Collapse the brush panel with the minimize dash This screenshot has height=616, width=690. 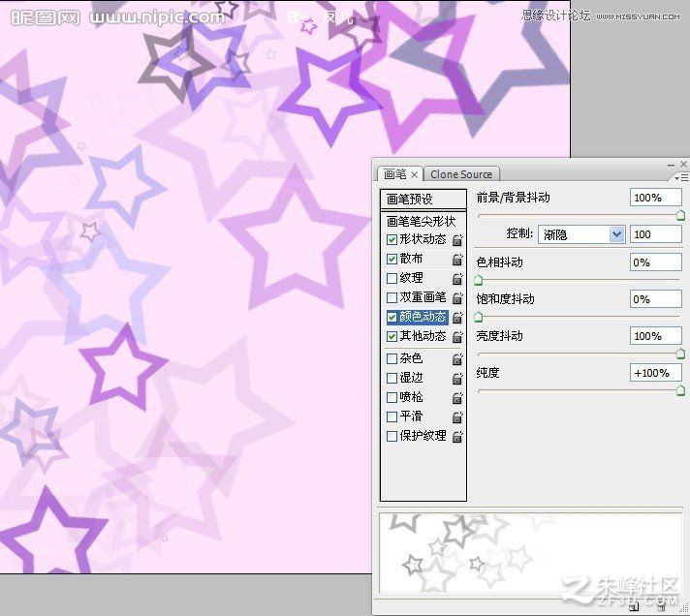[x=671, y=165]
